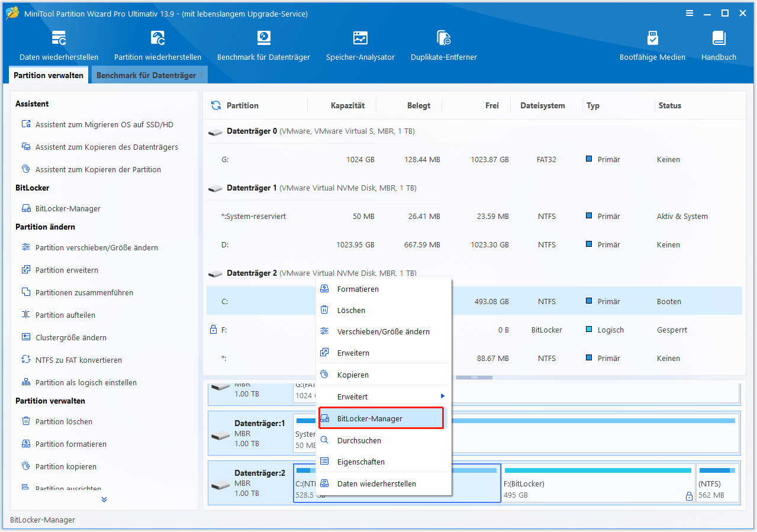Sort by the Frei column header
757x532 pixels.
point(492,105)
